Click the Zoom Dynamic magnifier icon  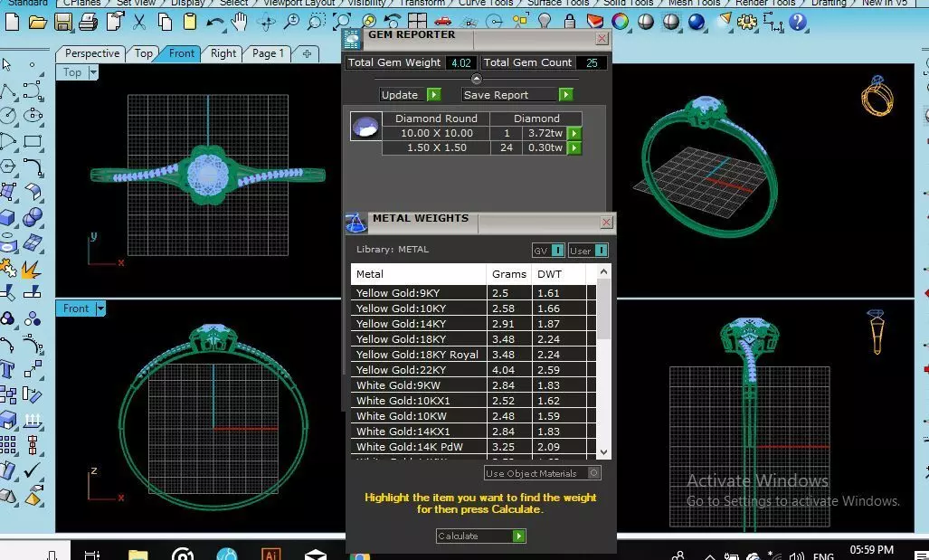(x=291, y=23)
